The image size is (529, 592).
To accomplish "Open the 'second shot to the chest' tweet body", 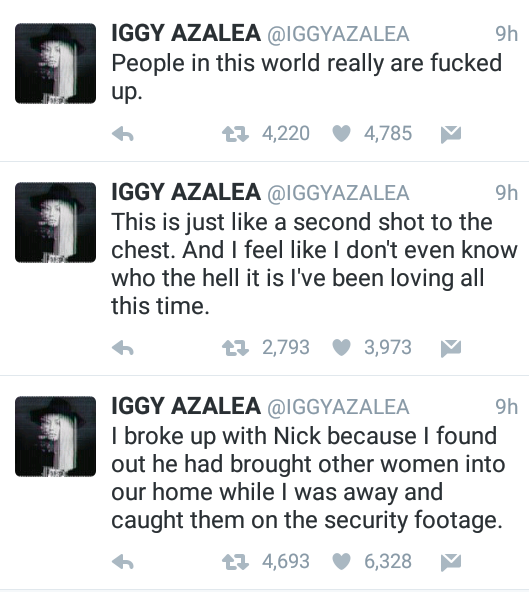I will pyautogui.click(x=314, y=264).
